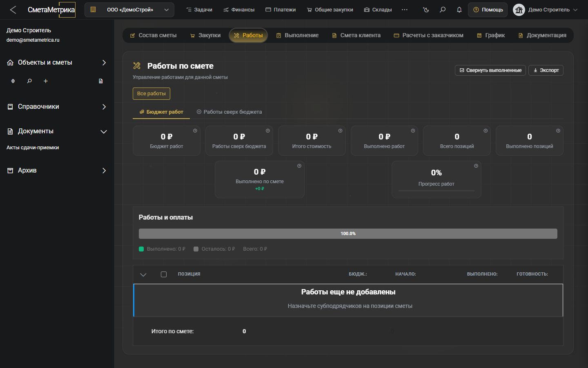Open the ООО «ДемоСтрой» company dropdown

coord(129,10)
